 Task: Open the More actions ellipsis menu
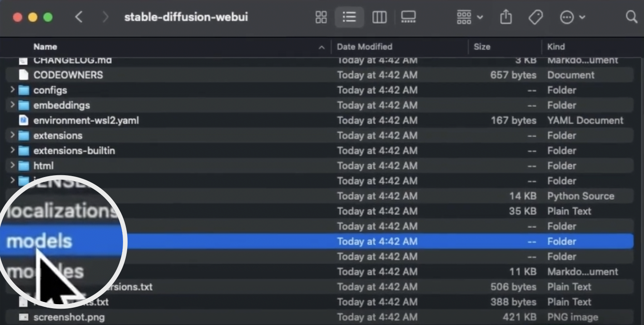click(x=572, y=18)
